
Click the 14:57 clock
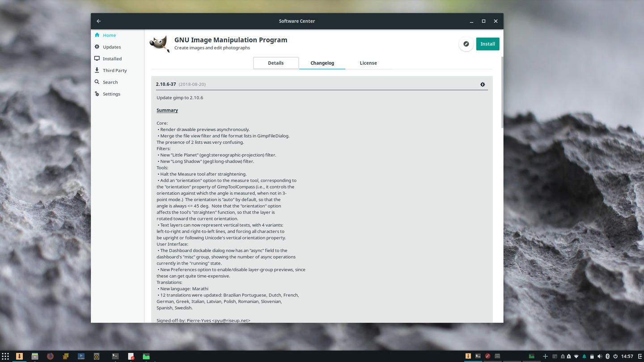pos(627,356)
